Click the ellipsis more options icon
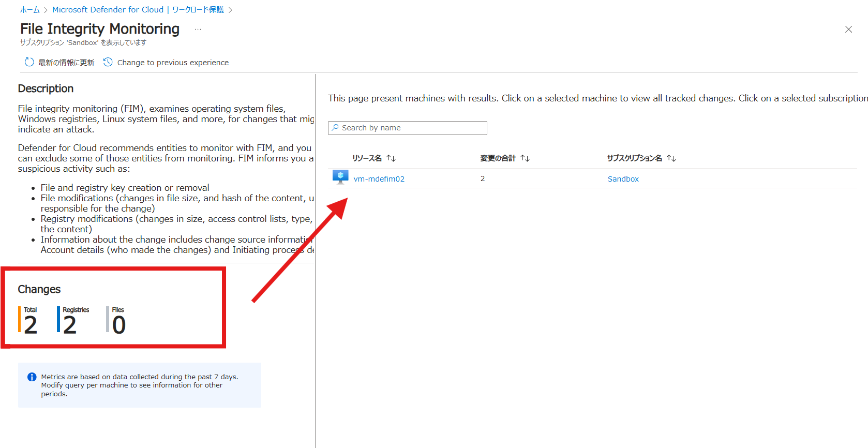Screen dimensions: 868x448 pyautogui.click(x=198, y=29)
